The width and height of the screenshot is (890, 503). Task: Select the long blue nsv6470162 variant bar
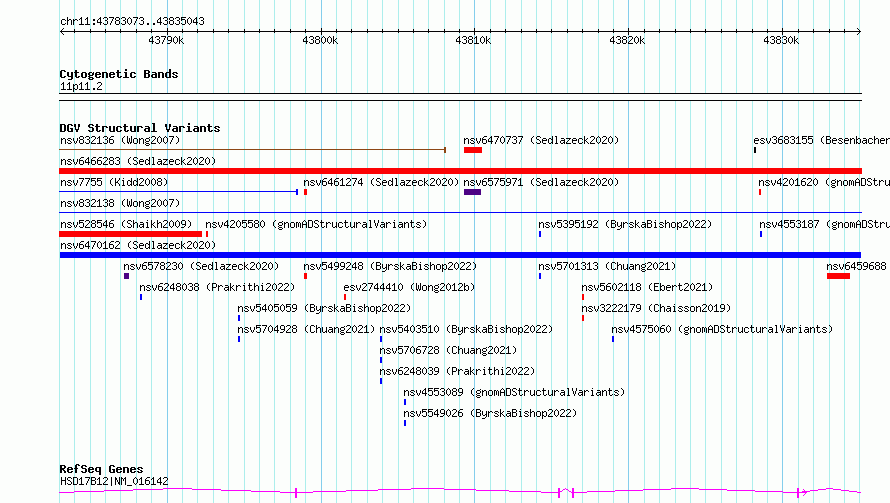[x=460, y=255]
